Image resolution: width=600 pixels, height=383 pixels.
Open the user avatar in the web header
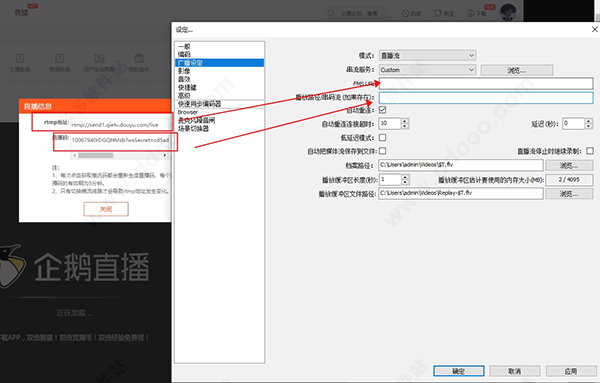pyautogui.click(x=508, y=12)
